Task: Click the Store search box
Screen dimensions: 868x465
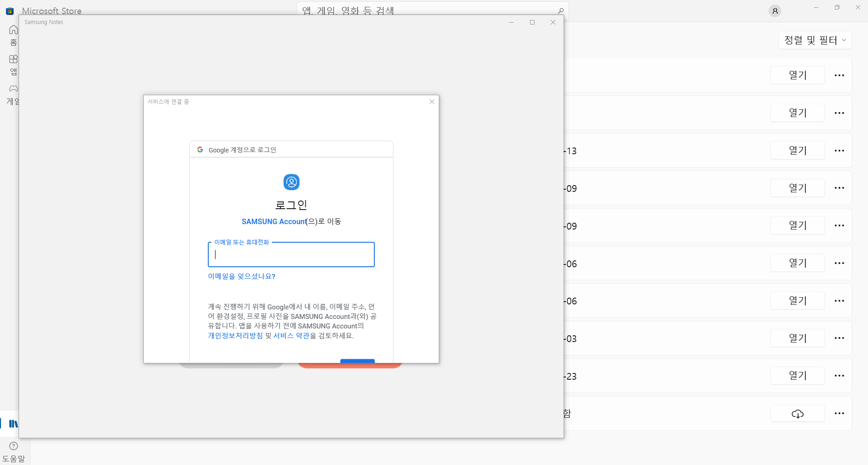Action: [x=432, y=10]
